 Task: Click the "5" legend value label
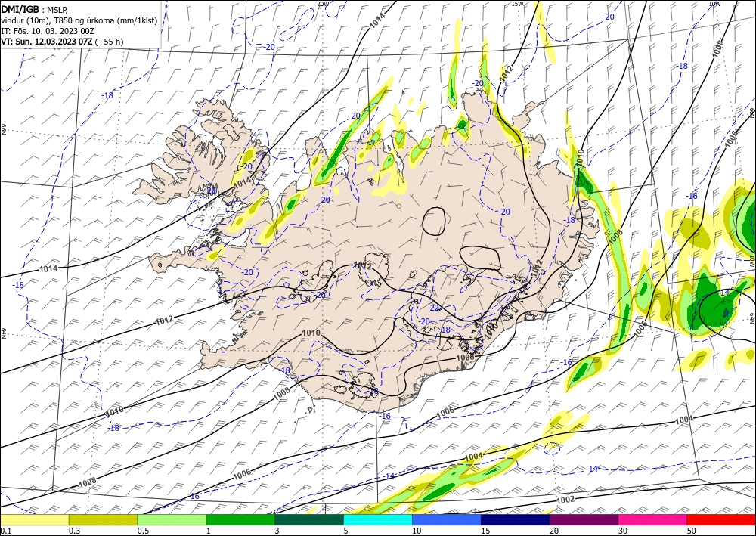[346, 531]
